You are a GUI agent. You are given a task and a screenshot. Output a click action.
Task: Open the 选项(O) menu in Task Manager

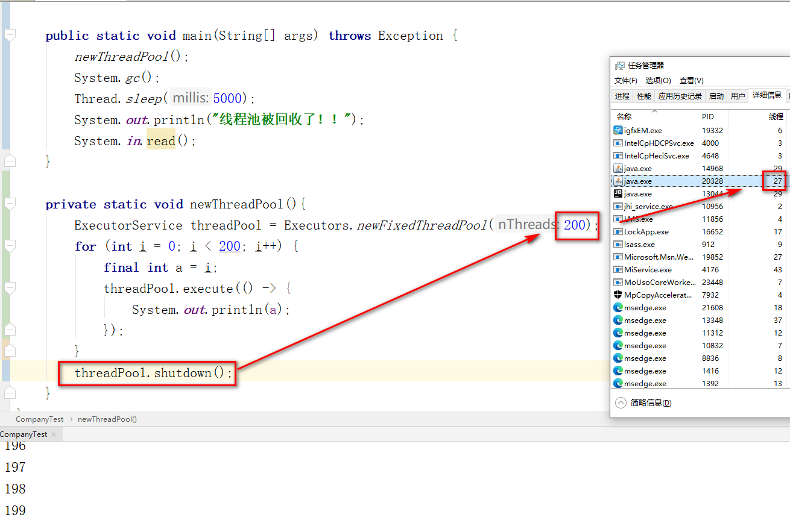[x=658, y=80]
